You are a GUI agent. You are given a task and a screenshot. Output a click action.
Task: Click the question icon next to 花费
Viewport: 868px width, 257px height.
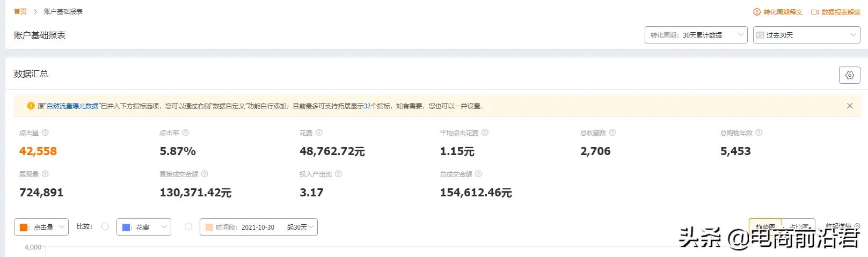click(x=319, y=133)
